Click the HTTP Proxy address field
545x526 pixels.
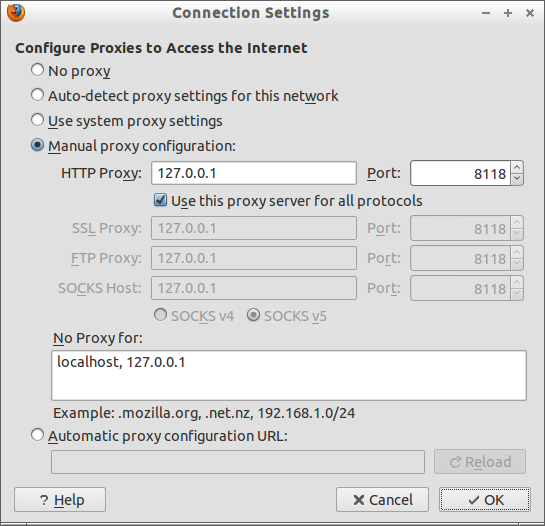point(254,173)
